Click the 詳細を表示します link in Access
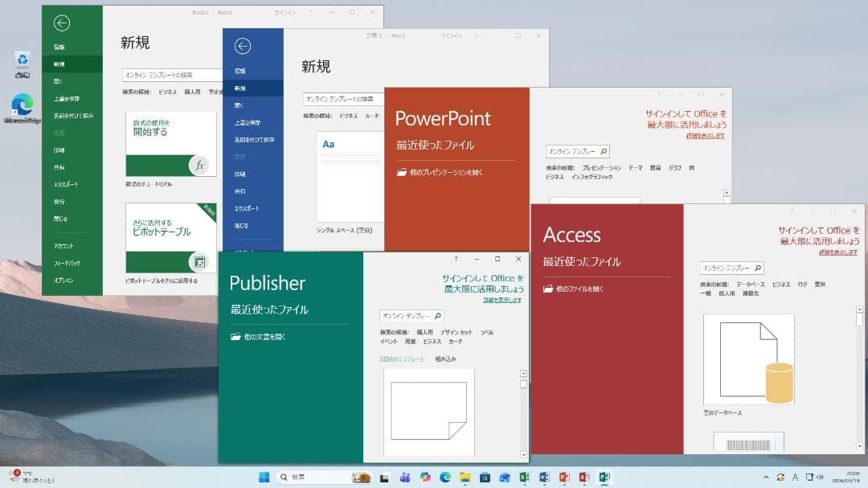The height and width of the screenshot is (488, 868). [838, 252]
